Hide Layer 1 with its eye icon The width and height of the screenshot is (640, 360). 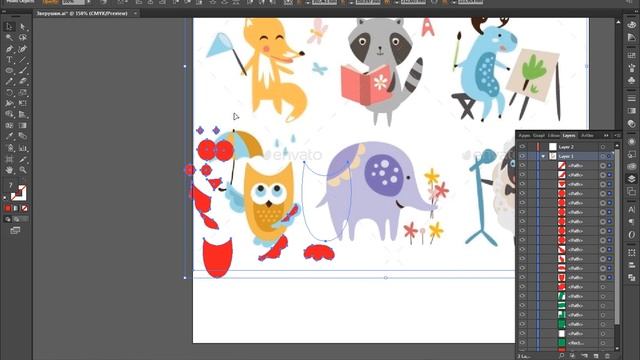pyautogui.click(x=522, y=156)
